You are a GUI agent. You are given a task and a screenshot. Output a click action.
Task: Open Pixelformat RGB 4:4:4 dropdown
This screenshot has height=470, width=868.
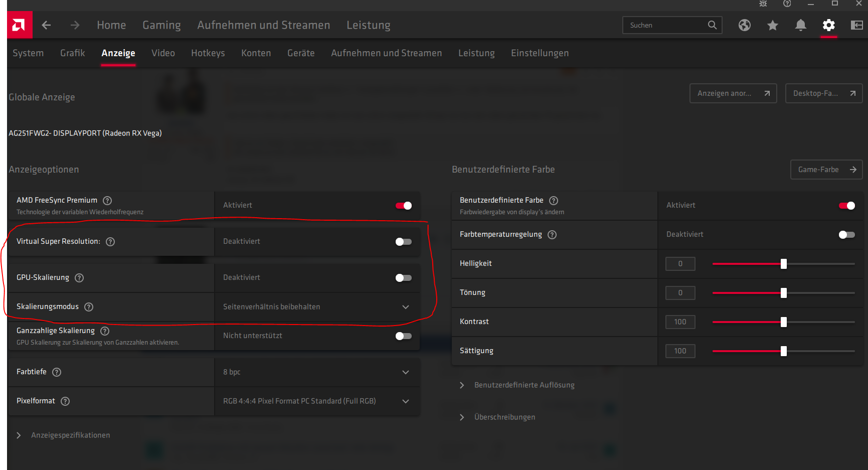click(x=317, y=401)
